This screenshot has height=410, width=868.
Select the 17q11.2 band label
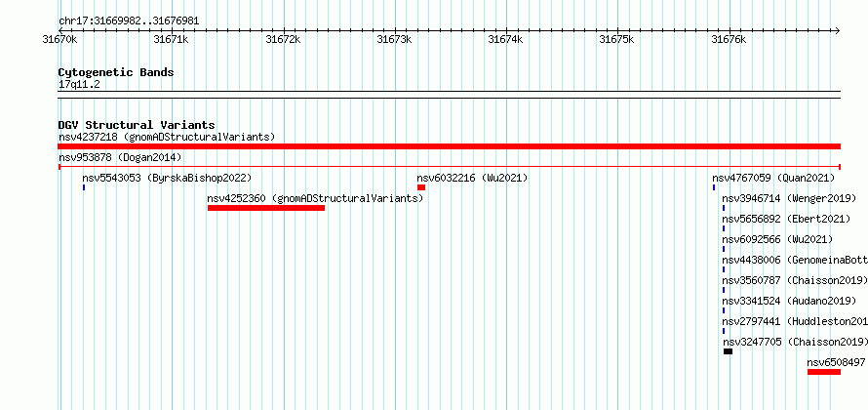[79, 84]
